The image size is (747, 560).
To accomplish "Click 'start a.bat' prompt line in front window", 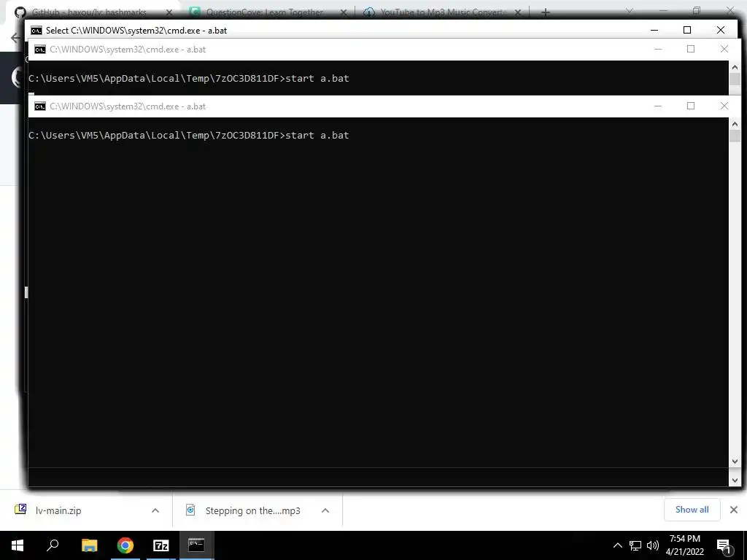I will 189,135.
